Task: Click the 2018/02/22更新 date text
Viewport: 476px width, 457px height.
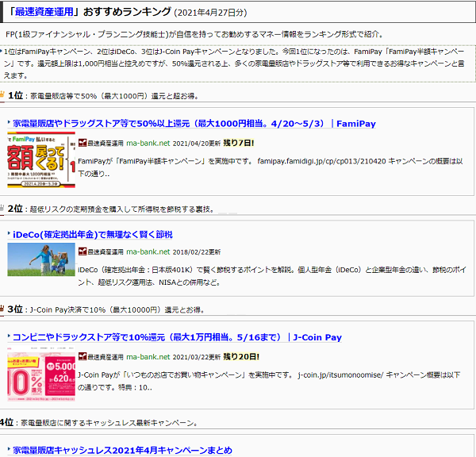Action: click(197, 252)
